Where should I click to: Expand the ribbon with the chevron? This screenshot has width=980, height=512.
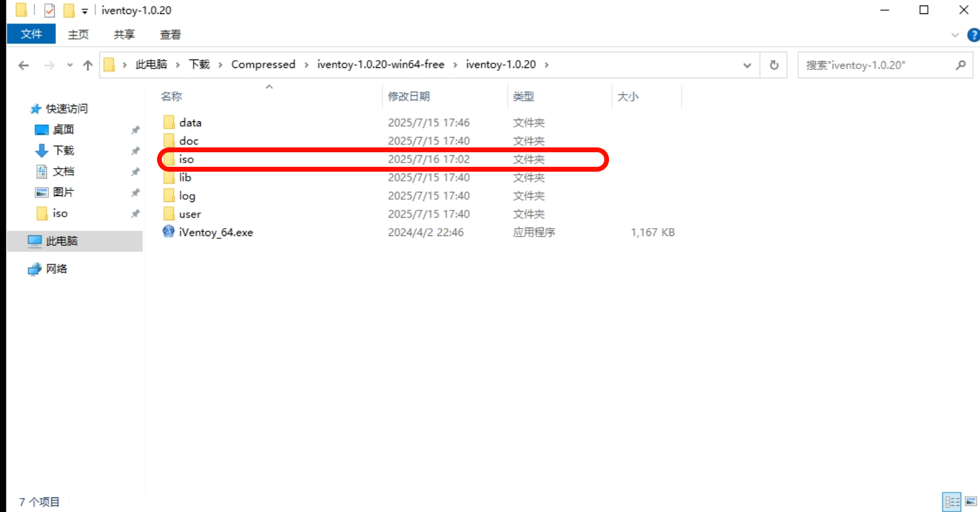coord(955,35)
